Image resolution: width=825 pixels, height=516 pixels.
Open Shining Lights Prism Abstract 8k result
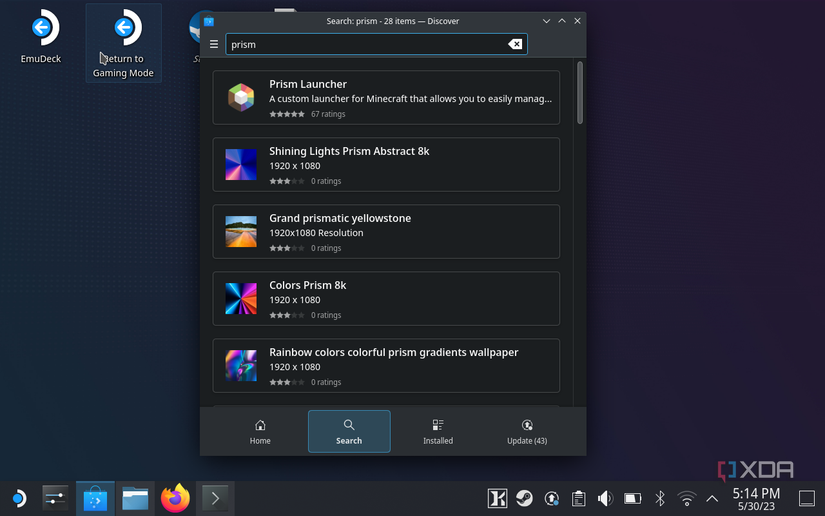point(386,165)
